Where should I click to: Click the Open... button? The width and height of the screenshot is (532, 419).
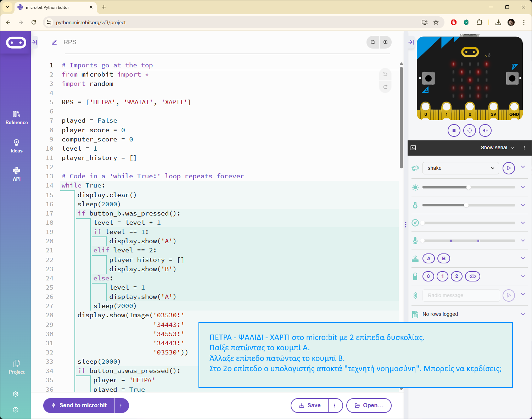(x=369, y=406)
